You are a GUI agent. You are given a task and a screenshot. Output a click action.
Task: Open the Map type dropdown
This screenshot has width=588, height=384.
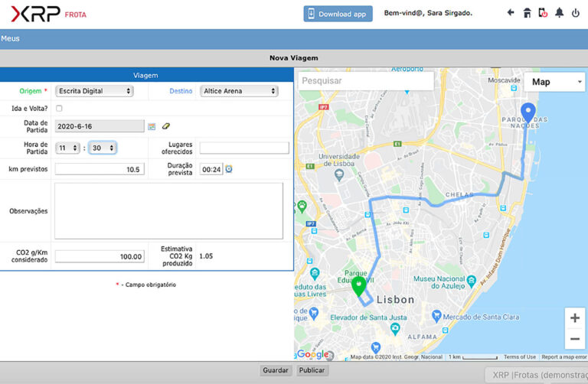554,82
